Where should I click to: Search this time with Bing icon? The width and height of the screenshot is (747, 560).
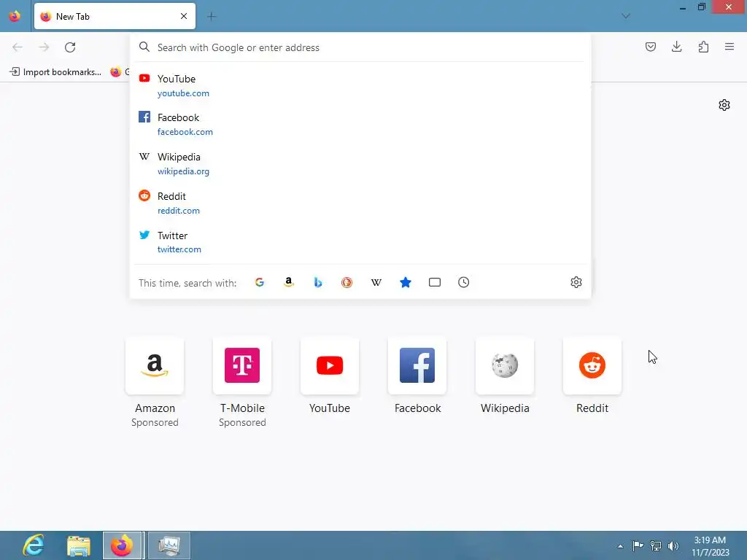[318, 282]
